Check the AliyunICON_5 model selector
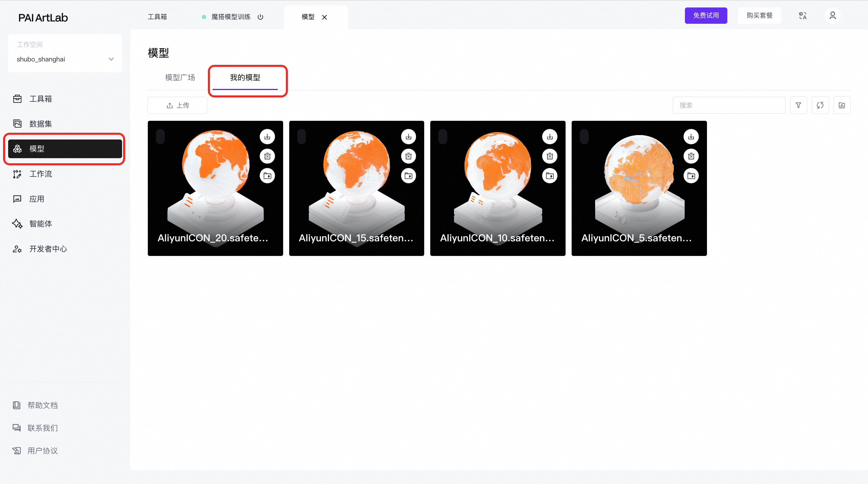Screen dimensions: 868x484 coord(584,136)
